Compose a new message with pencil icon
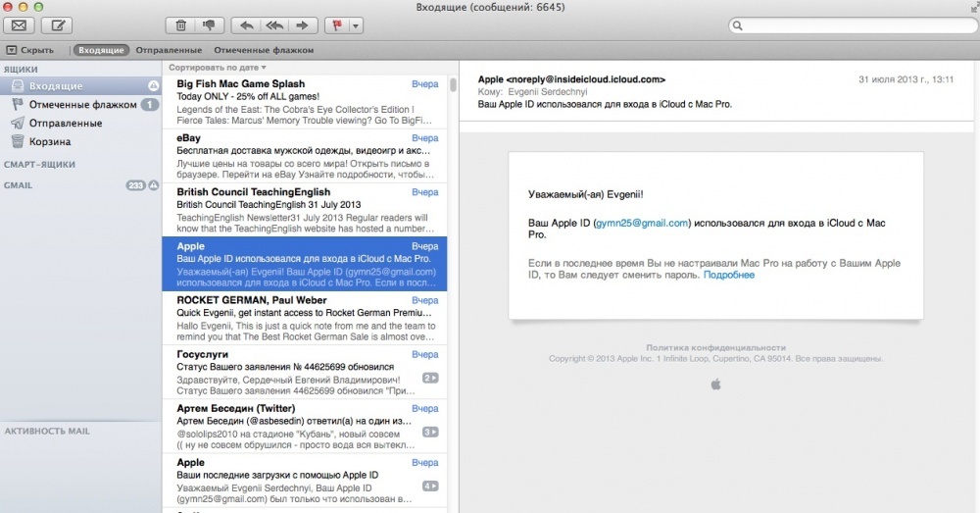Screen dimensions: 980x513 click(57, 26)
